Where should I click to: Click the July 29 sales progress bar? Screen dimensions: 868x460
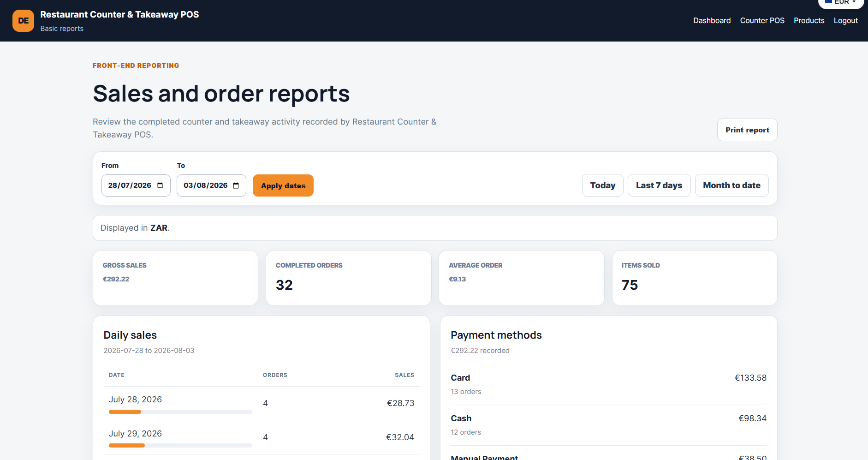pos(180,446)
